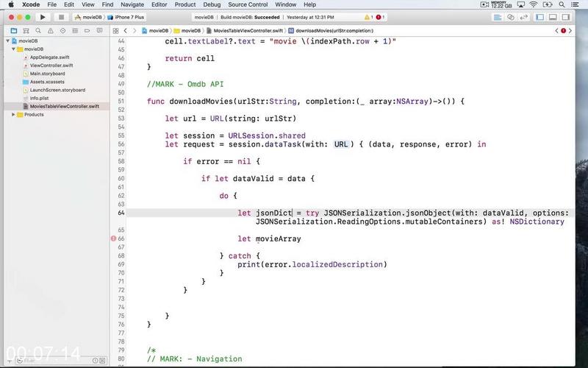This screenshot has height=368, width=588.
Task: Open the Navigate menu
Action: point(132,4)
